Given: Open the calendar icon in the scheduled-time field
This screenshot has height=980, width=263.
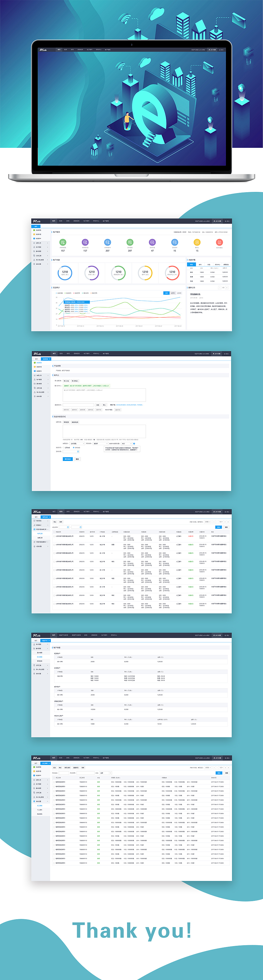Looking at the screenshot, I should point(78,452).
